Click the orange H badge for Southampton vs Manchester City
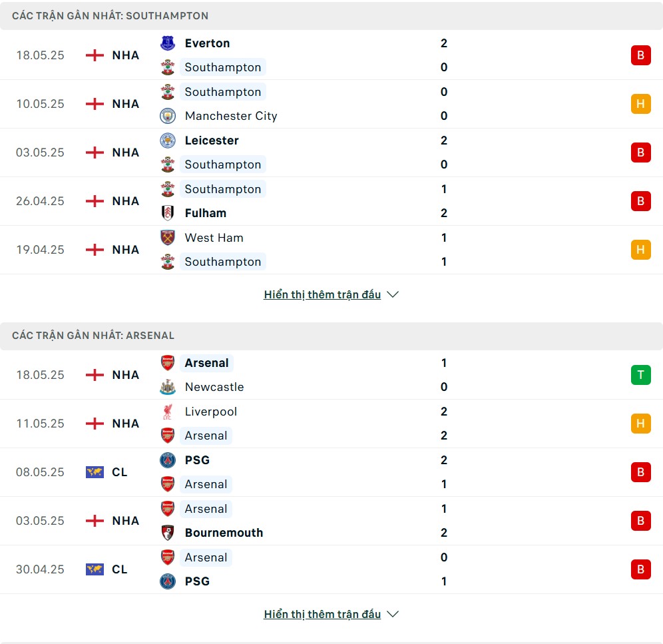The image size is (663, 644). pos(640,104)
